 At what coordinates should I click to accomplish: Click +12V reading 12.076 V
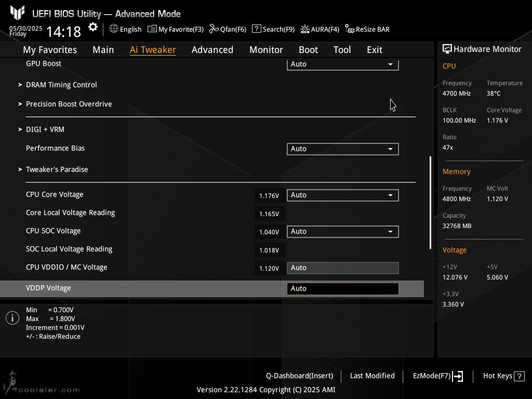pyautogui.click(x=455, y=277)
